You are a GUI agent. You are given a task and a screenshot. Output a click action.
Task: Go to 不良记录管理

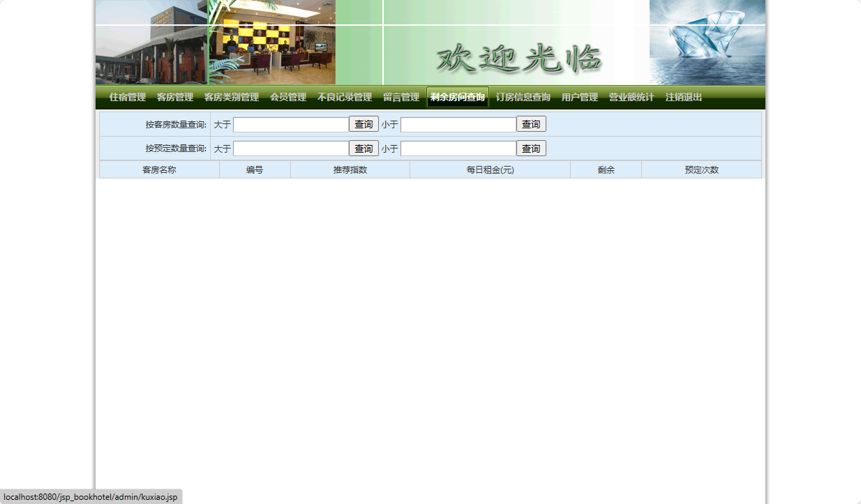(345, 98)
